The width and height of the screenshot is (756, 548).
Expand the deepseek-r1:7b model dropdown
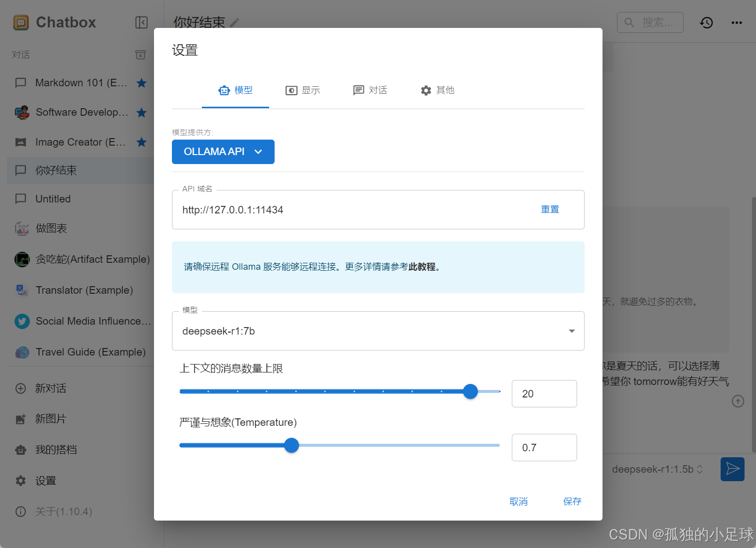pyautogui.click(x=378, y=331)
